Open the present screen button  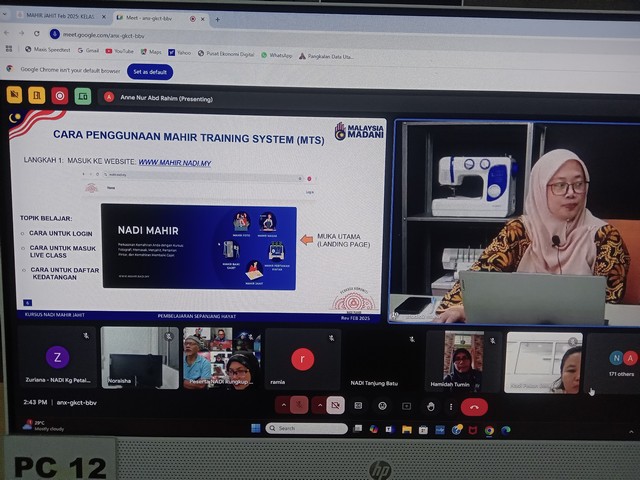(406, 406)
